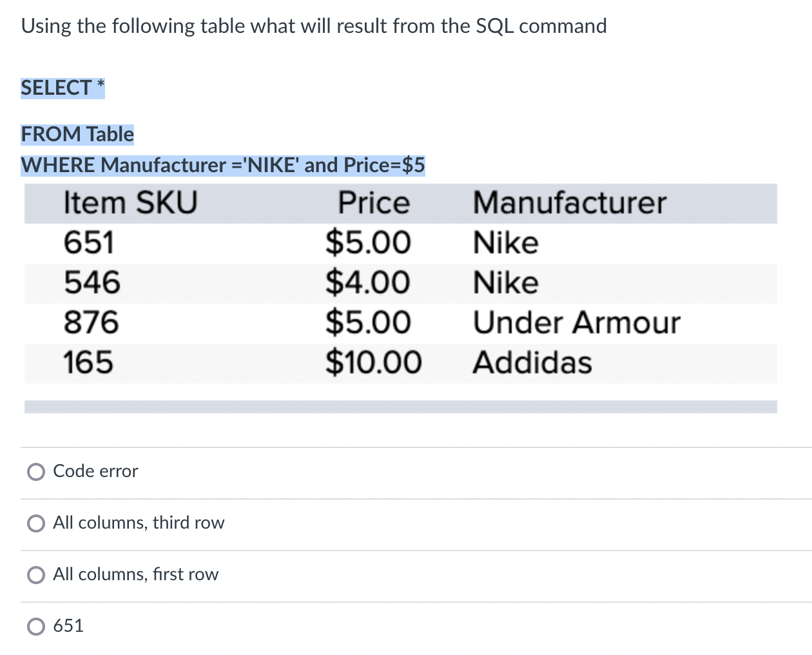The width and height of the screenshot is (812, 655).
Task: Click the 'Price' column header
Action: click(373, 202)
